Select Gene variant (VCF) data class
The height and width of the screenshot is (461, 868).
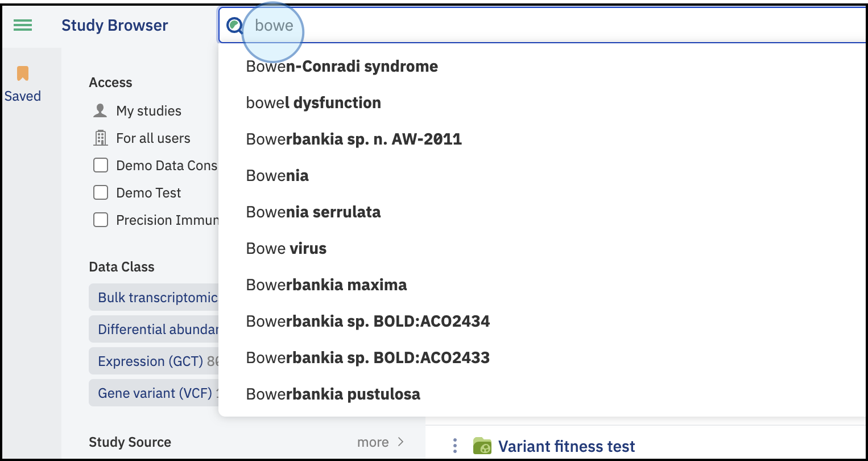coord(154,393)
